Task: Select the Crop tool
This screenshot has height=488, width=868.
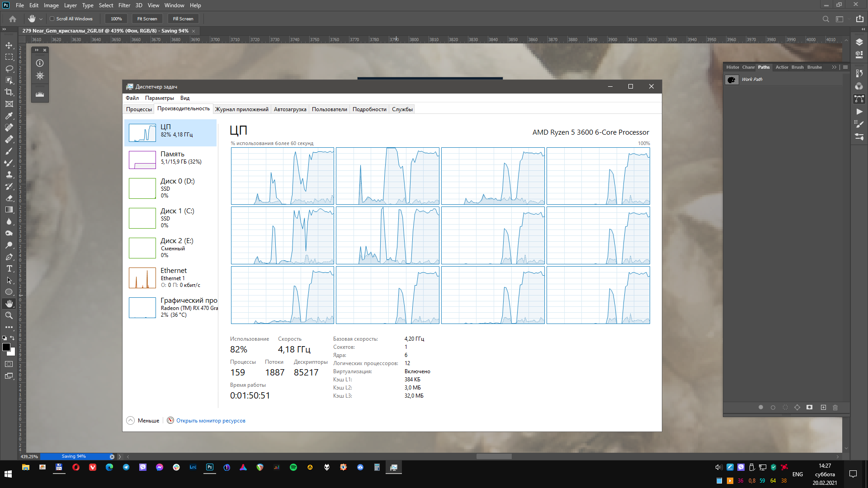Action: [x=9, y=92]
